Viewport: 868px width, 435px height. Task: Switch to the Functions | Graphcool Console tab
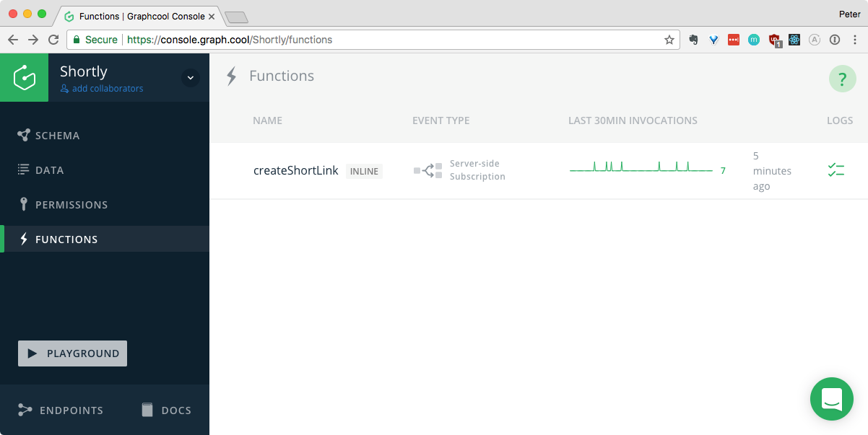pyautogui.click(x=137, y=15)
